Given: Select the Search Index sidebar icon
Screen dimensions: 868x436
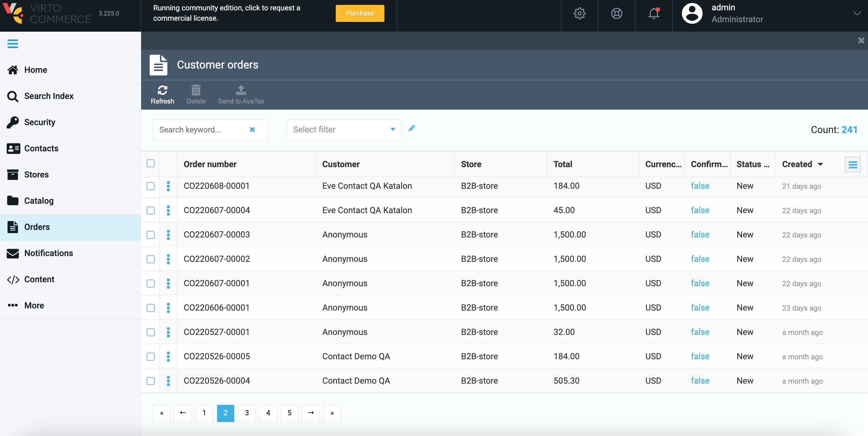Looking at the screenshot, I should pos(13,96).
